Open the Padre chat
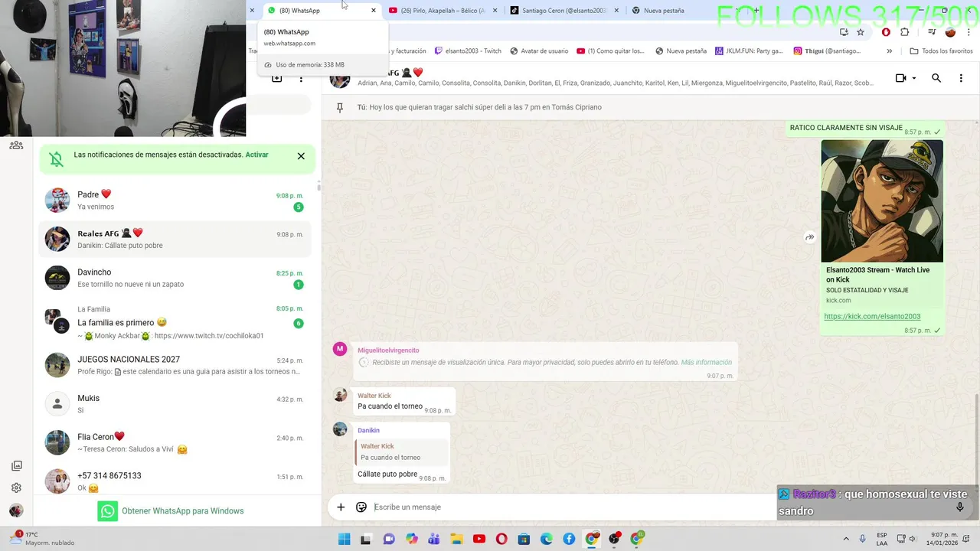980x551 pixels. pos(175,201)
